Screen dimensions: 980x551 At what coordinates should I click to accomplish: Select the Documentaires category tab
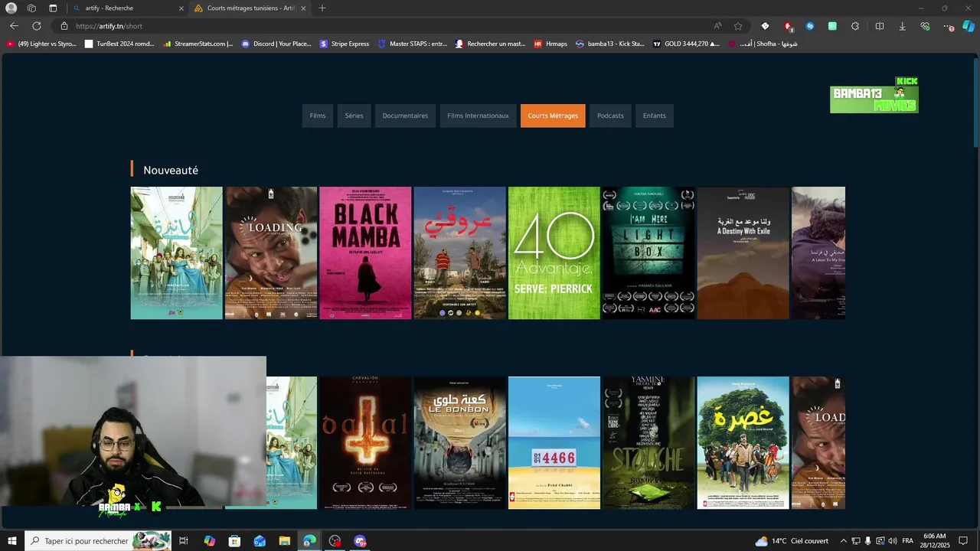pyautogui.click(x=405, y=116)
